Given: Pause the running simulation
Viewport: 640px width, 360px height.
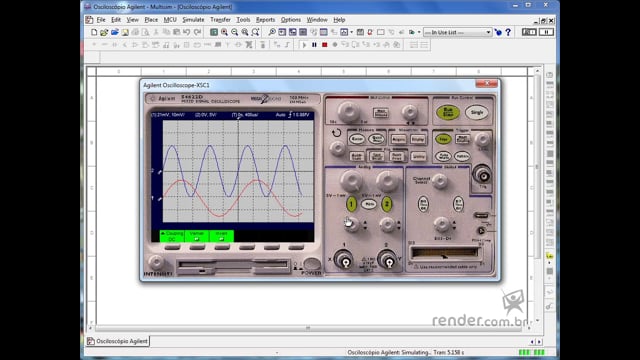Looking at the screenshot, I should [x=314, y=45].
